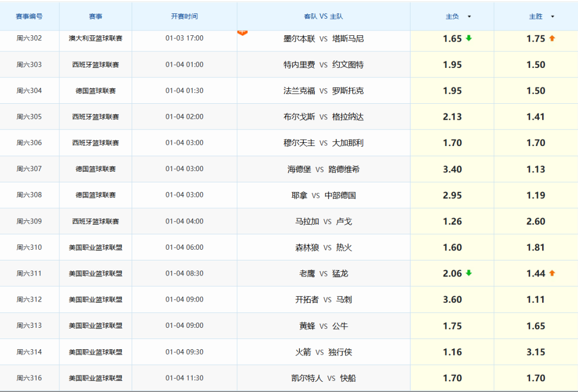Click start time 01-03 17:00
This screenshot has height=392, width=578.
tap(184, 39)
